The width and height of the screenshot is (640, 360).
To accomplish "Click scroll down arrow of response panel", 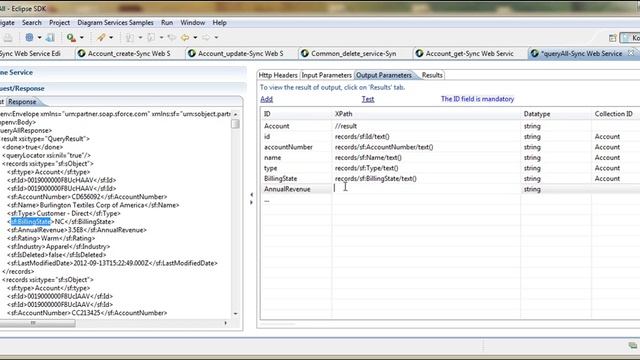I will click(236, 313).
